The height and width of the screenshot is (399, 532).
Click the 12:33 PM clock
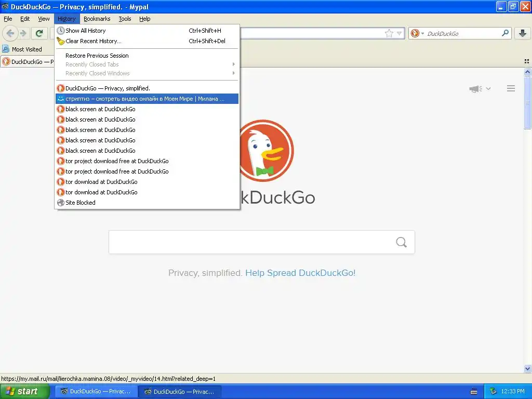[513, 391]
